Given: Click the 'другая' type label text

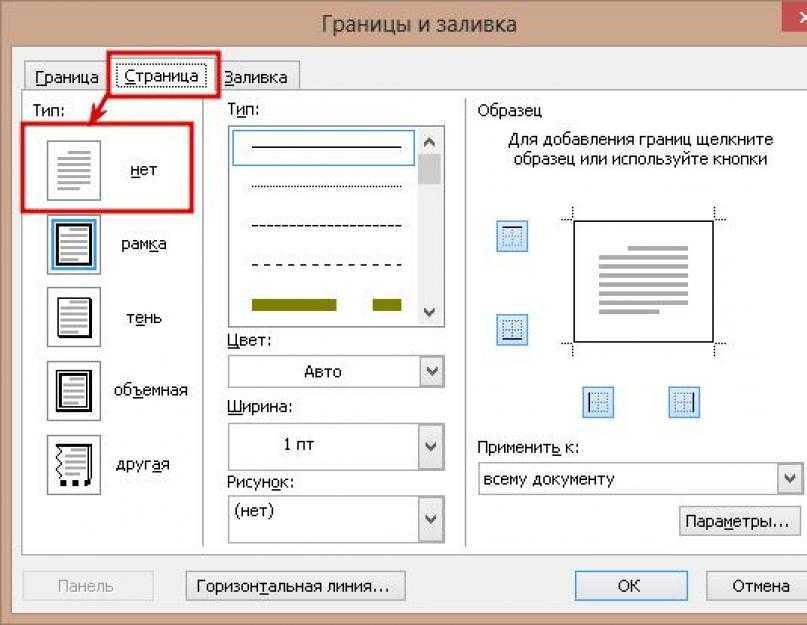Looking at the screenshot, I should pos(143,464).
